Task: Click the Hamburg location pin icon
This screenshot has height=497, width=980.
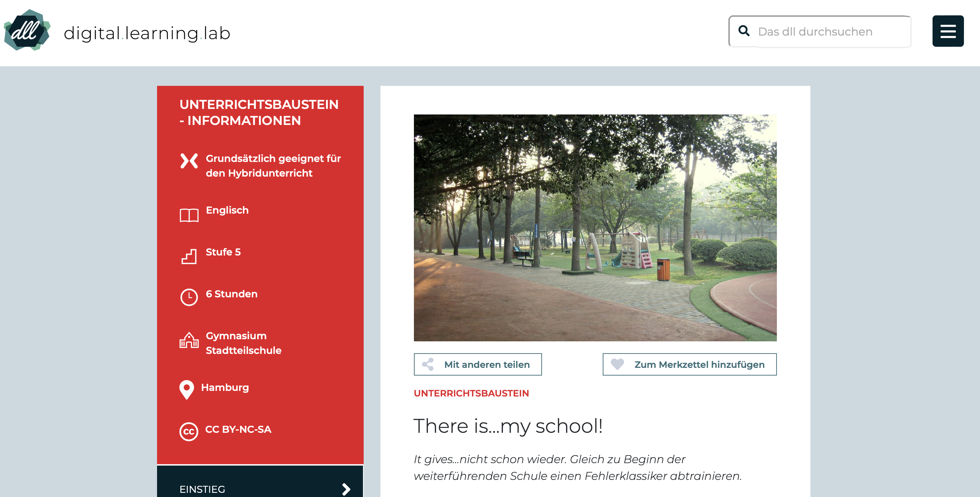Action: click(x=186, y=389)
